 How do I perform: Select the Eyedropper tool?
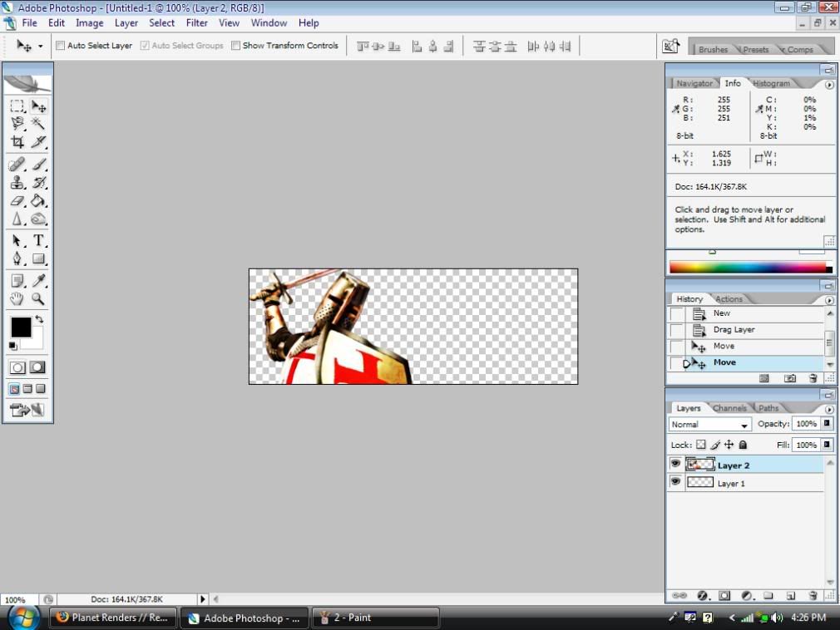[38, 280]
